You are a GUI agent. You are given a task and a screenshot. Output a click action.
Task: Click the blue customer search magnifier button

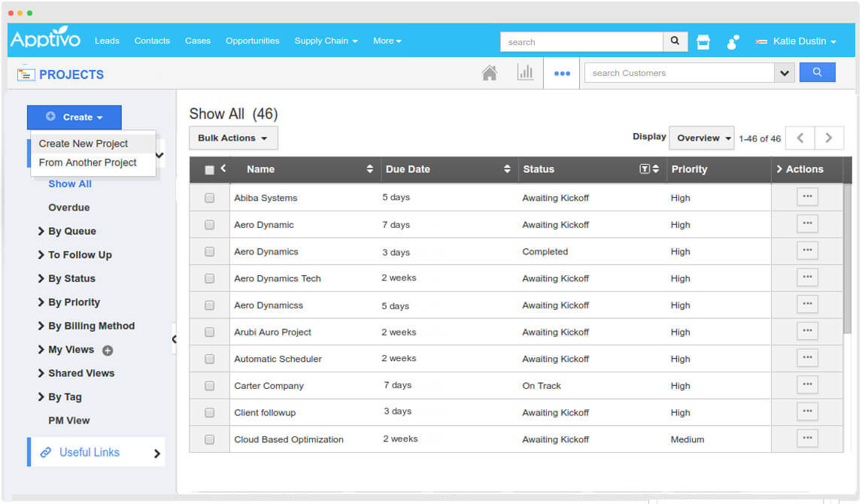pyautogui.click(x=817, y=73)
